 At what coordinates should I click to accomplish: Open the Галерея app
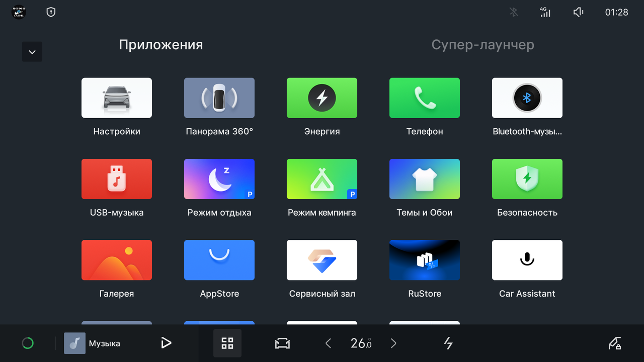pos(117,260)
